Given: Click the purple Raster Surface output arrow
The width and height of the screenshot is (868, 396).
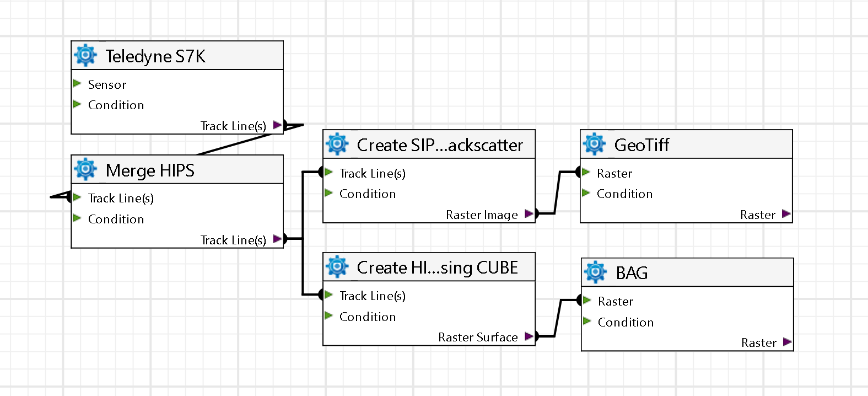Looking at the screenshot, I should 529,336.
